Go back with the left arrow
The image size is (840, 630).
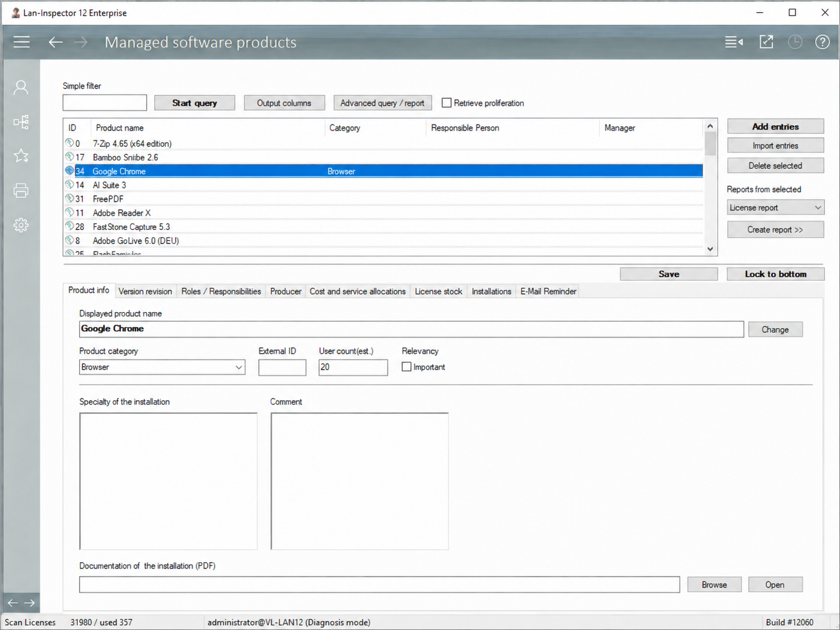click(x=56, y=42)
